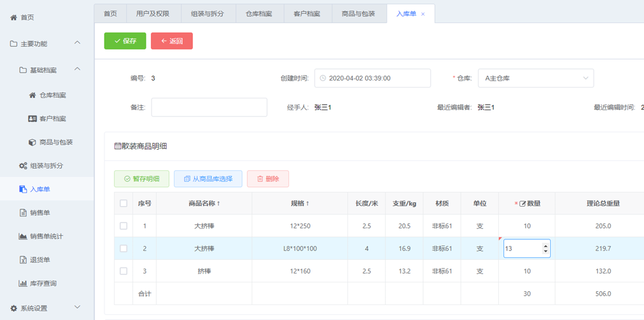Image resolution: width=644 pixels, height=320 pixels.
Task: Open 销售单统计 in the sidebar
Action: coord(46,237)
